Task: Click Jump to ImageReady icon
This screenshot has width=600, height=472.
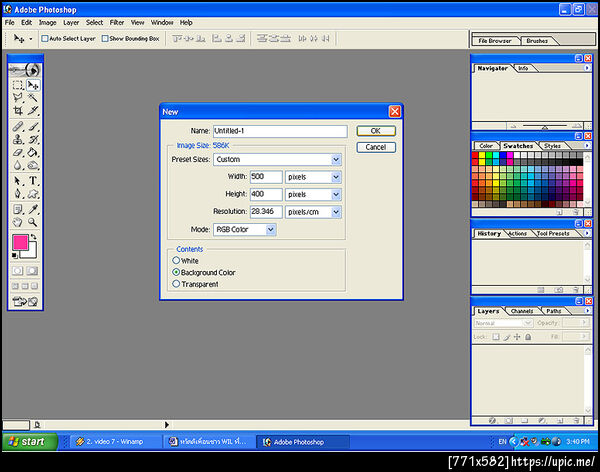Action: click(x=25, y=302)
